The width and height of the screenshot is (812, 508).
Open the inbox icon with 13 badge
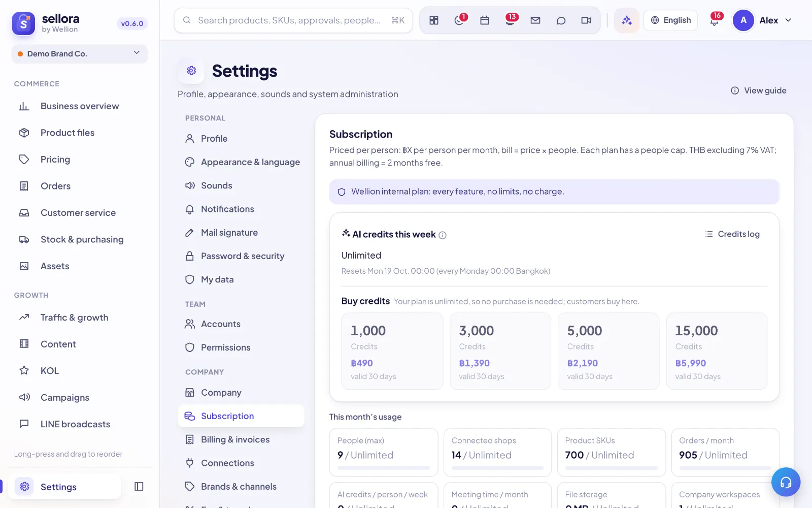510,20
